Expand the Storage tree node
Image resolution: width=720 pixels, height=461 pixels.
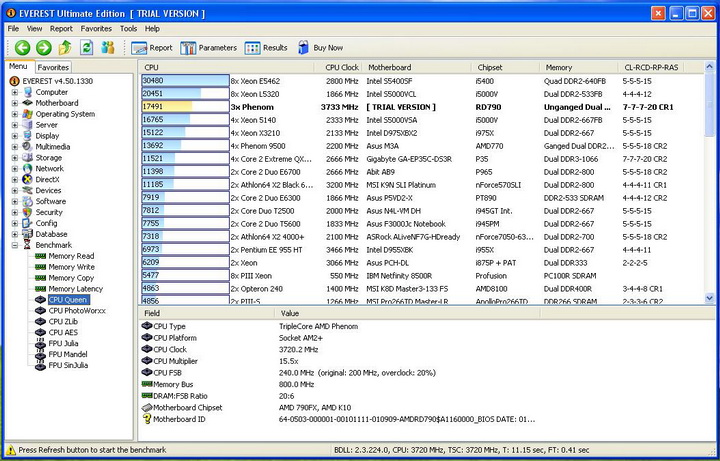pyautogui.click(x=15, y=157)
